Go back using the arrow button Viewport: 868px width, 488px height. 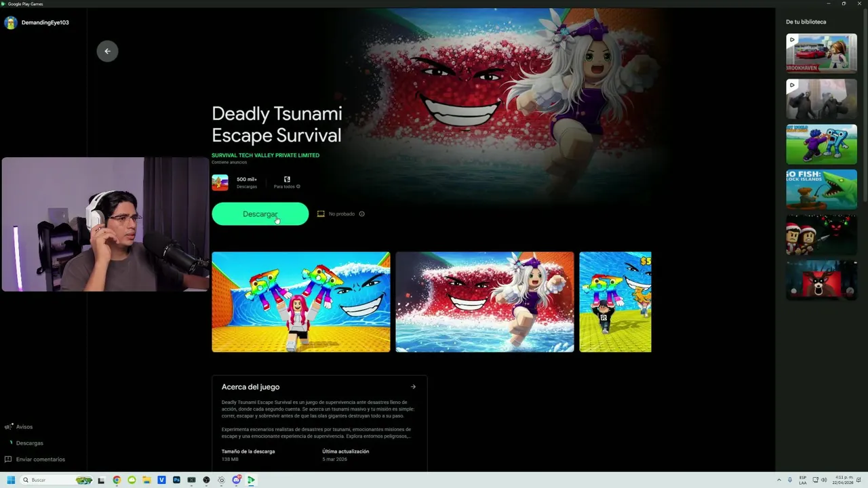pos(107,51)
